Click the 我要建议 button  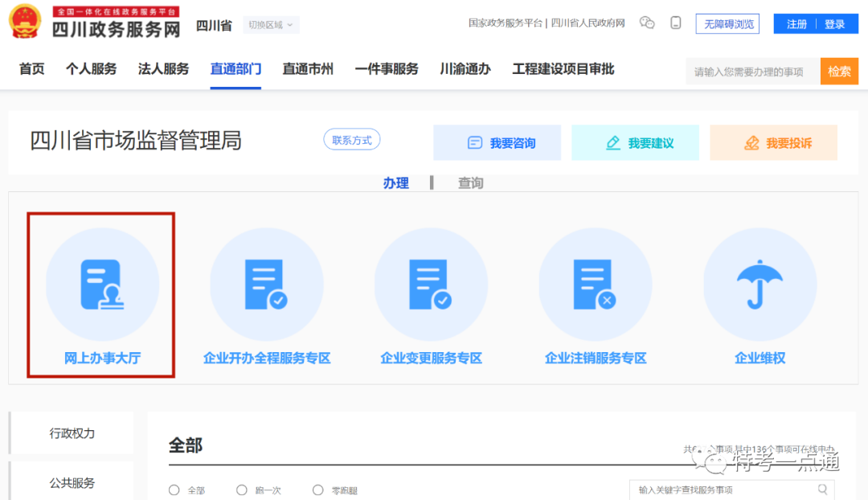pos(635,143)
